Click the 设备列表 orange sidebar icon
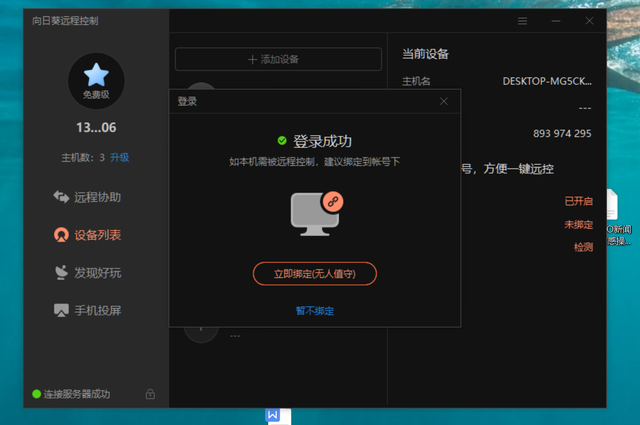640x425 pixels. [61, 235]
